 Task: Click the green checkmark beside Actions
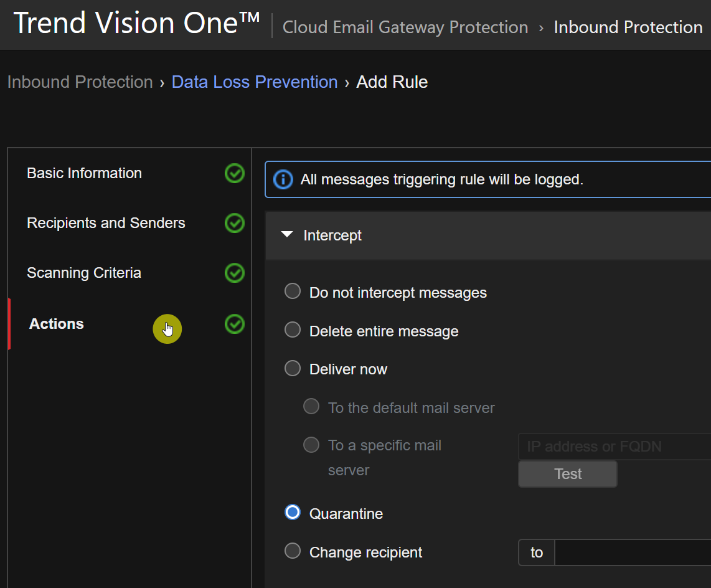[235, 324]
